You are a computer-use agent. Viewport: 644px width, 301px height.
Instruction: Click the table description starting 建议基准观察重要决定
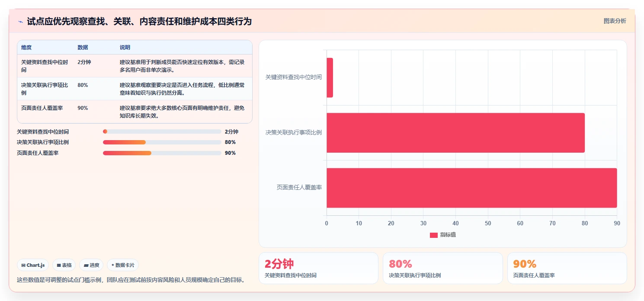[x=182, y=89]
